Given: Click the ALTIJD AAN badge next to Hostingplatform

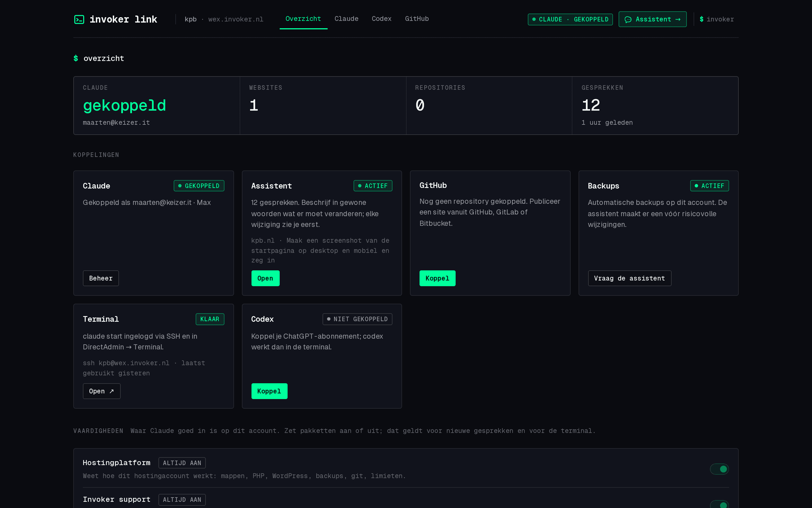Looking at the screenshot, I should click(x=182, y=463).
